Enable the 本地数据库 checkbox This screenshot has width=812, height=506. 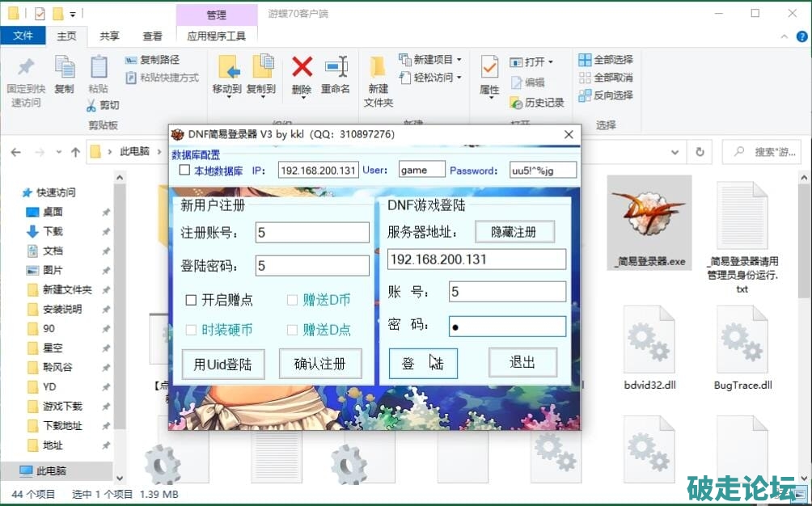coord(184,171)
